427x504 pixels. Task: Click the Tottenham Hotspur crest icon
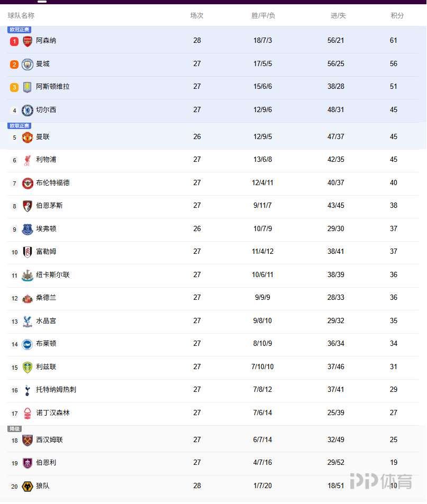[x=28, y=390]
